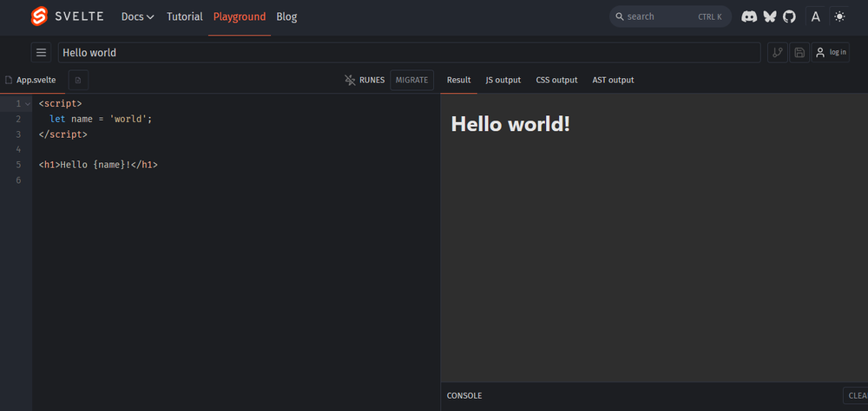Click the file icon on App.svelte tab
The image size is (868, 411).
tap(9, 81)
